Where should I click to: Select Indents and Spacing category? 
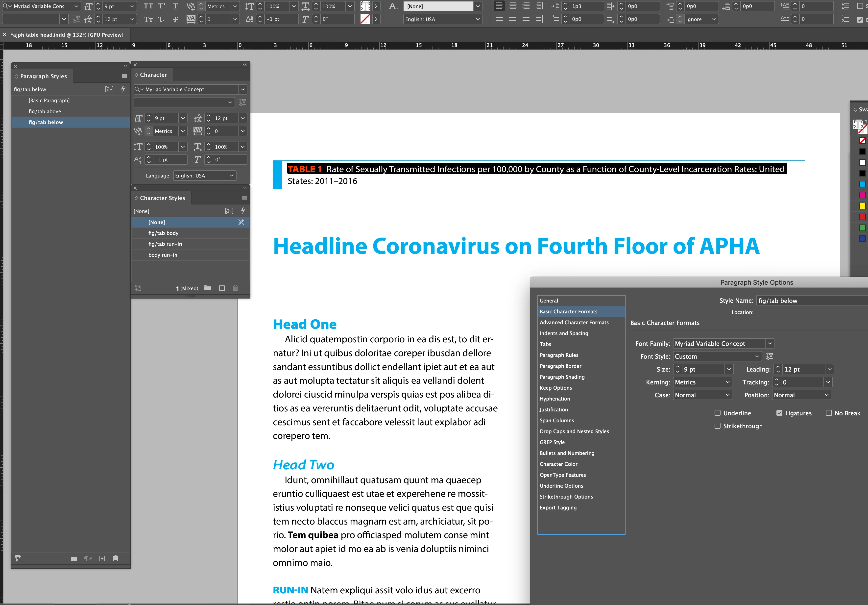point(564,333)
